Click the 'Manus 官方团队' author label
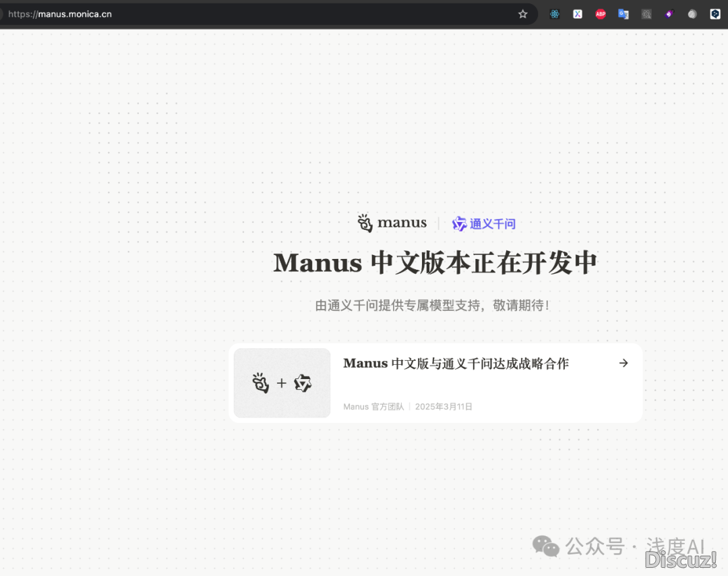Viewport: 728px width, 576px height. click(373, 407)
